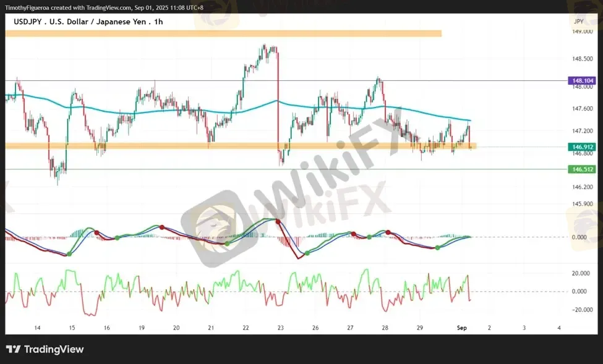Click the 1h timeframe in the chart title
The height and width of the screenshot is (364, 603).
coord(158,22)
